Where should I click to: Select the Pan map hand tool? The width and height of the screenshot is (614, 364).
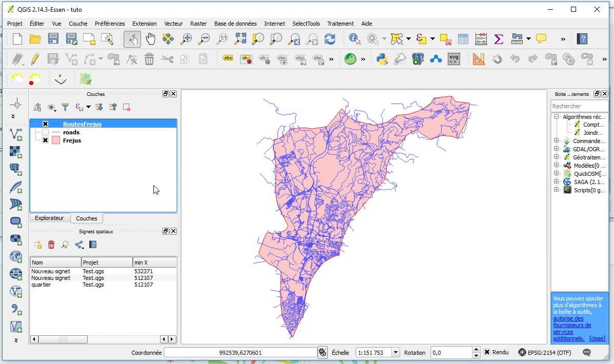(150, 39)
